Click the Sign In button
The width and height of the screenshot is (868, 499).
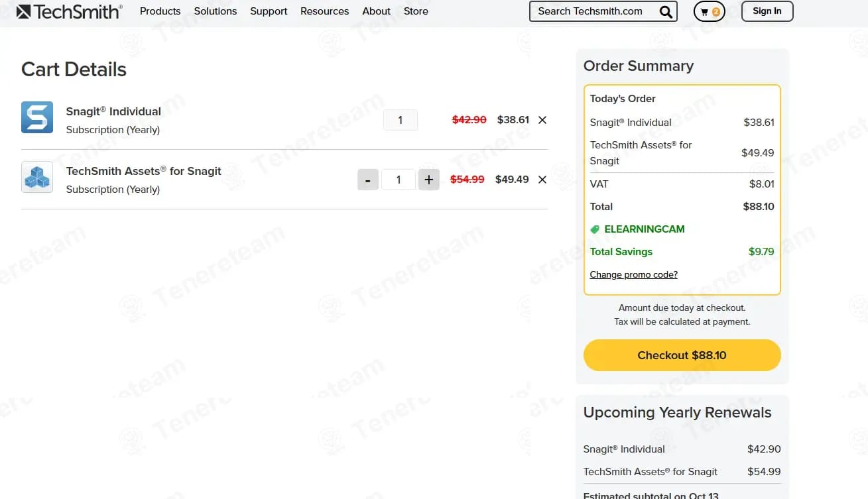pyautogui.click(x=767, y=11)
